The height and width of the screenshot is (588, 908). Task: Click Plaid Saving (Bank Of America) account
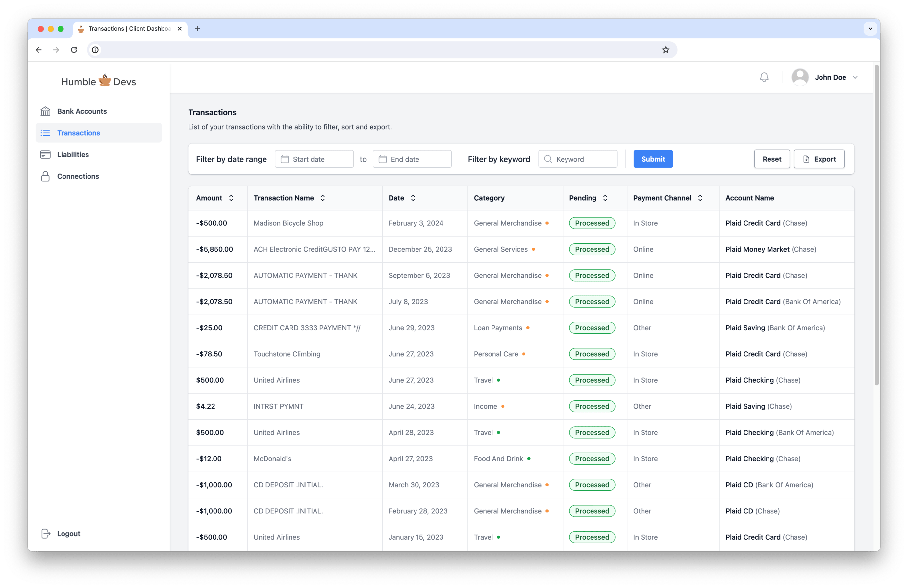(775, 328)
